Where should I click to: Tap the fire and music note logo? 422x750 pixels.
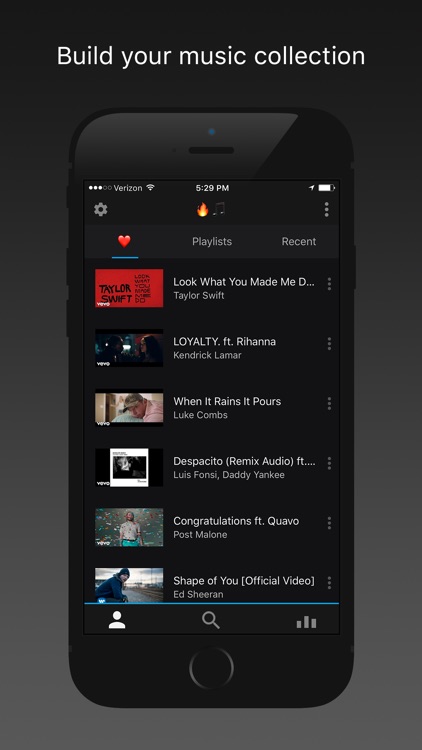coord(211,209)
